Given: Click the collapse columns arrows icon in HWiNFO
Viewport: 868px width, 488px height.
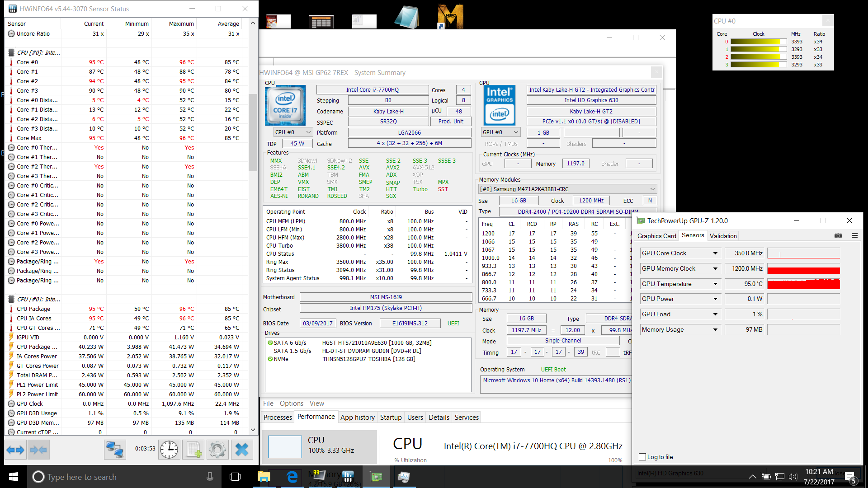Looking at the screenshot, I should (x=38, y=450).
